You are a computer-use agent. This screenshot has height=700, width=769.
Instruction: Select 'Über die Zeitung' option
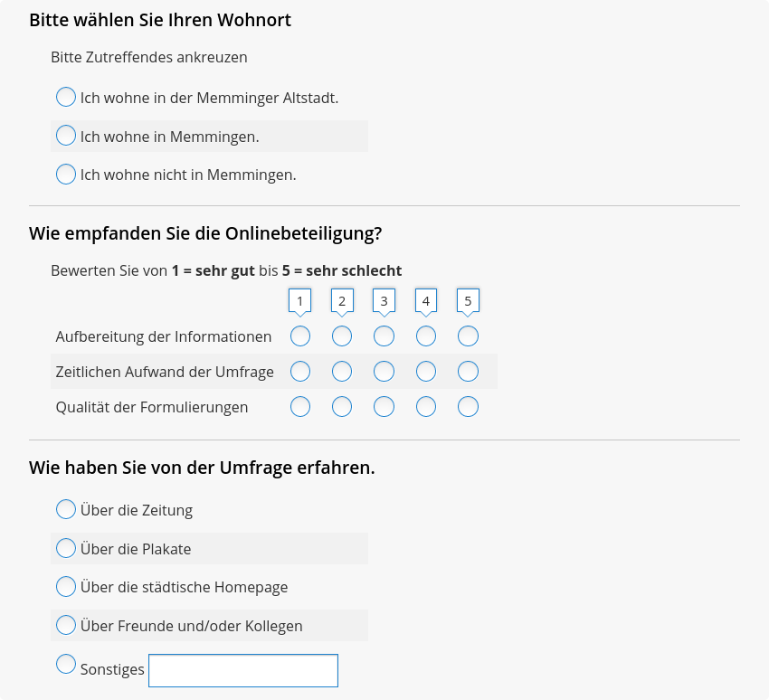[x=66, y=509]
